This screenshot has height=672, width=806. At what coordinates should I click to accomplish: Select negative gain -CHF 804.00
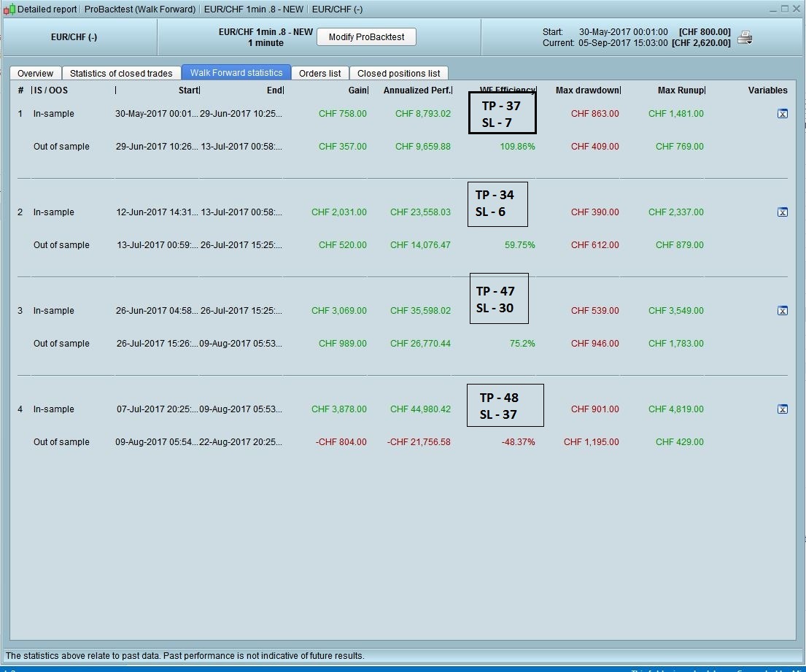[x=341, y=442]
